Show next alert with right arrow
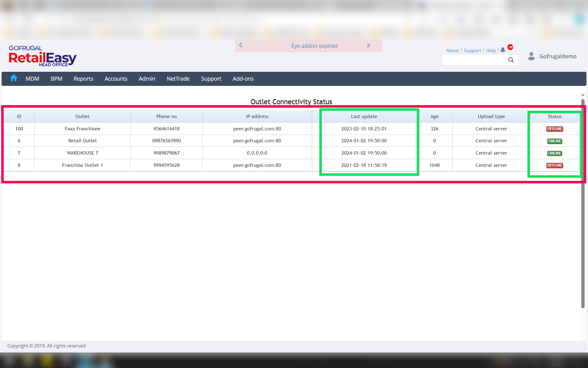Image resolution: width=588 pixels, height=368 pixels. [x=368, y=45]
